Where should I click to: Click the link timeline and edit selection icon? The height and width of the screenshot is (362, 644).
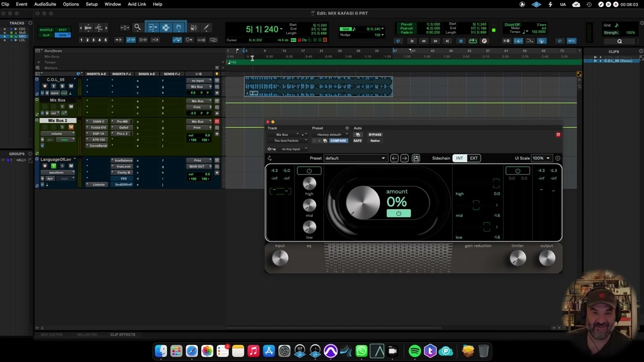tap(131, 40)
